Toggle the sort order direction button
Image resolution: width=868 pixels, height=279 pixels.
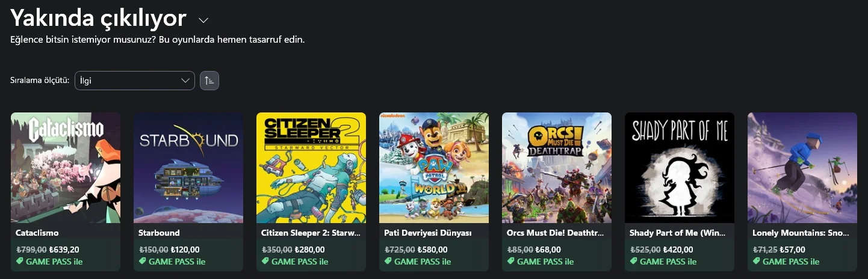point(209,81)
